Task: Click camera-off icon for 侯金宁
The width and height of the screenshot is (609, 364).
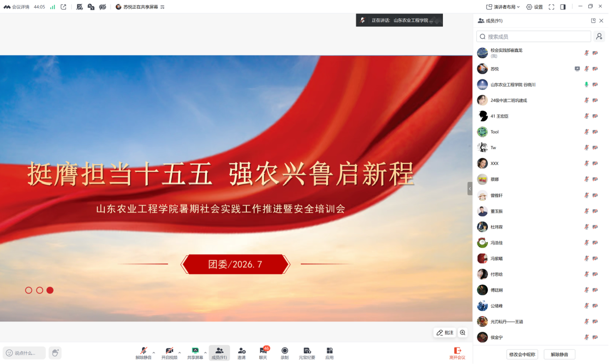Action: point(595,337)
